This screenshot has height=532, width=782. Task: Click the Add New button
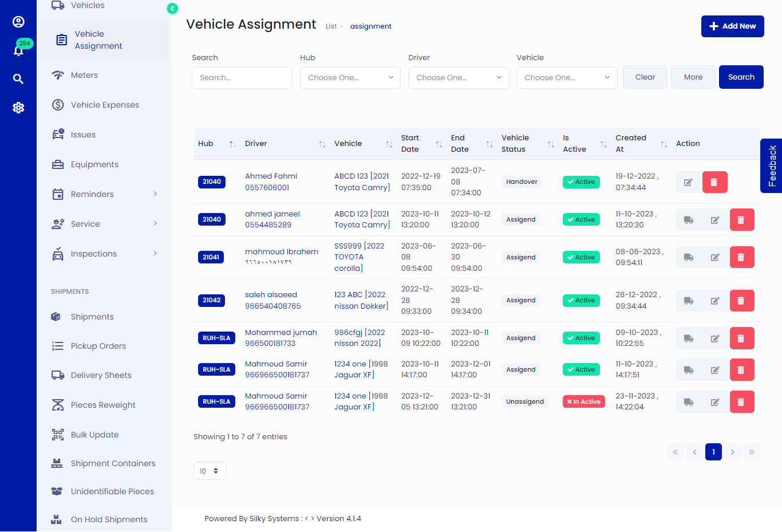732,26
